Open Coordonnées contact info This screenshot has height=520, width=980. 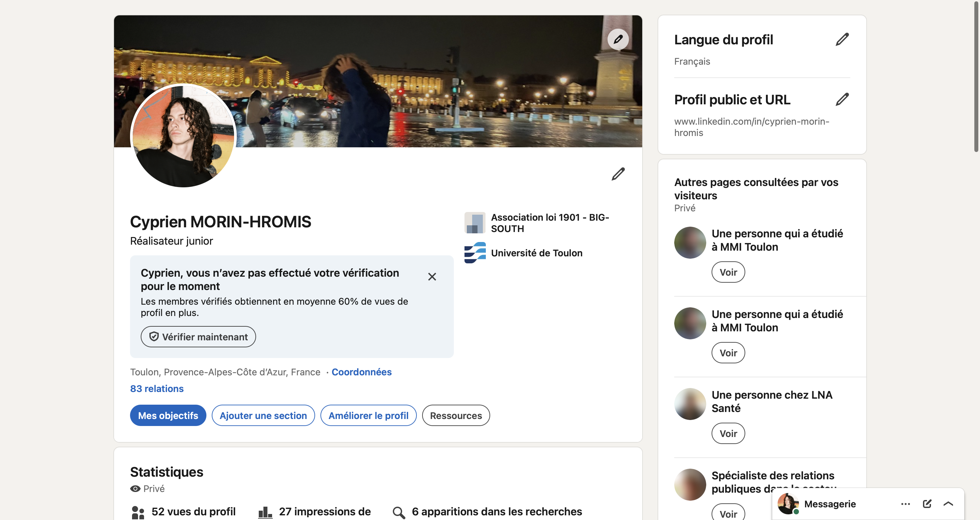(x=361, y=372)
